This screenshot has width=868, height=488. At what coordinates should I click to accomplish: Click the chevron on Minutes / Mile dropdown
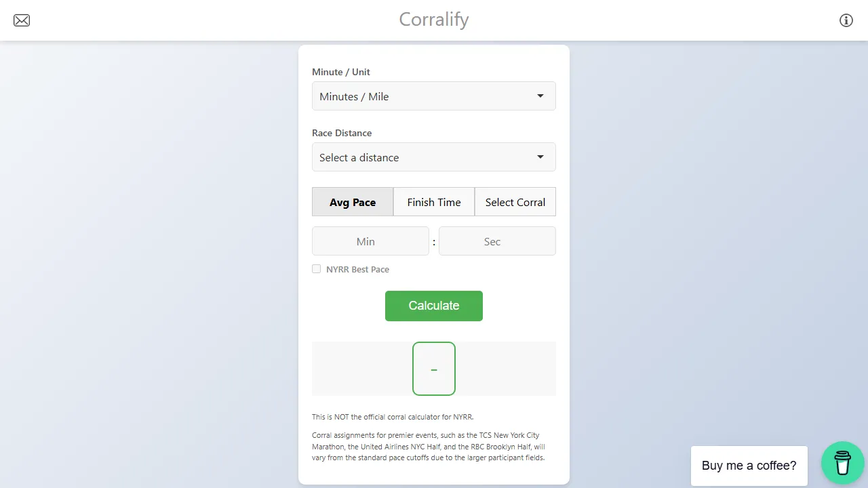pyautogui.click(x=540, y=96)
